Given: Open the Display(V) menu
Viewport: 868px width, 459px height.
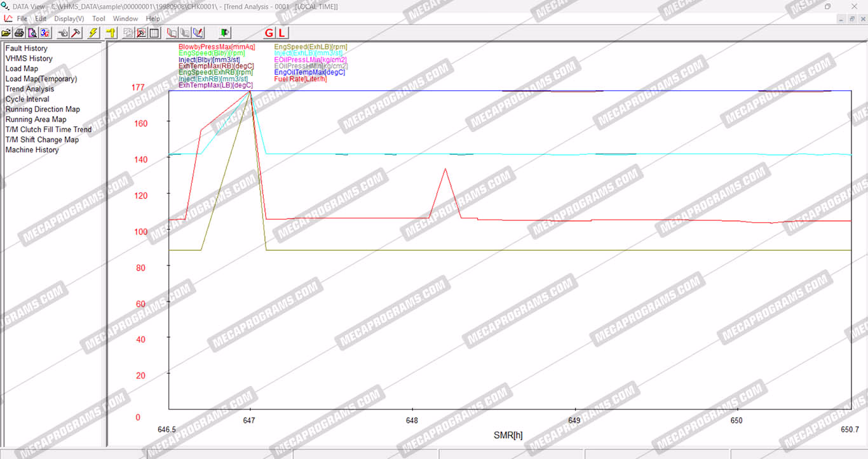Looking at the screenshot, I should pyautogui.click(x=69, y=18).
